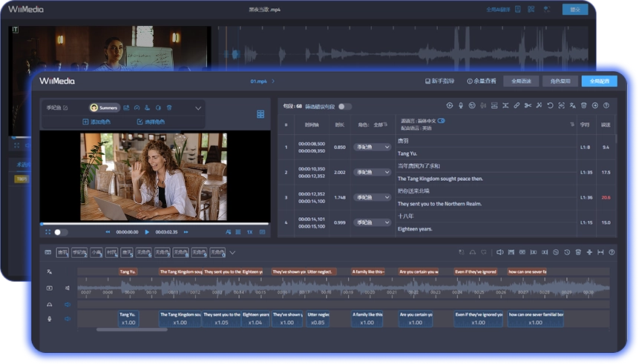Click the link icon in subtitle toolbar
This screenshot has height=364, width=639.
pos(517,106)
